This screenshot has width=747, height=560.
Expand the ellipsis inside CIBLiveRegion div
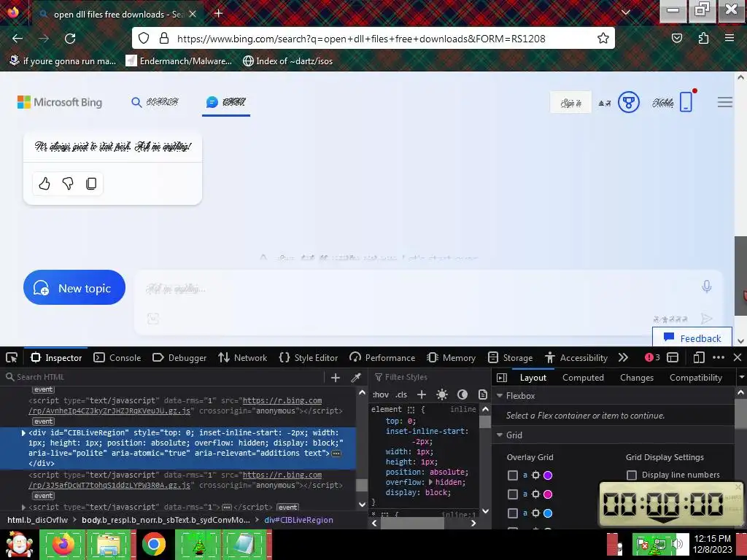(x=336, y=454)
